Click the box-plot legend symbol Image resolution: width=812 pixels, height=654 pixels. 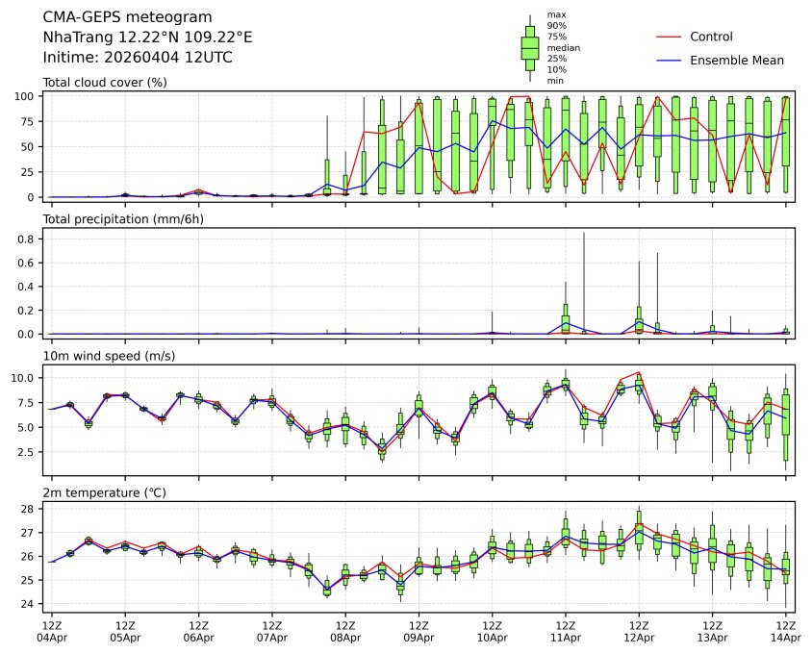pos(529,47)
